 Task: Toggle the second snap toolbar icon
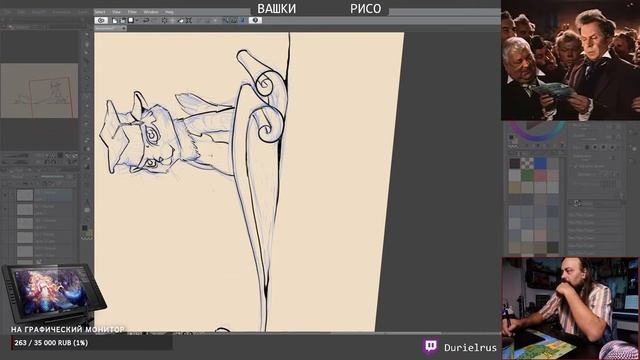pos(234,20)
